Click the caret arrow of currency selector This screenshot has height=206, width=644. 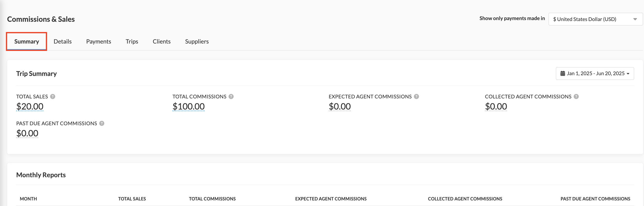[x=635, y=19]
